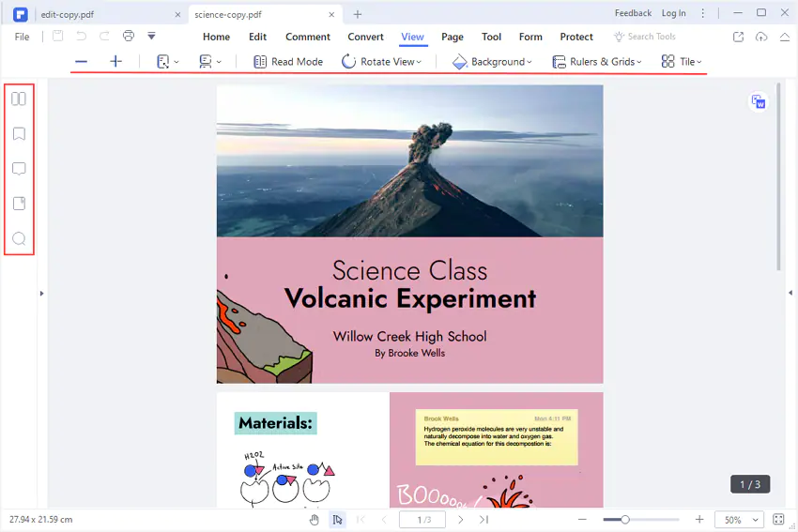Switch to the edit-copy.pdf document tab
The image size is (798, 532).
[x=68, y=14]
